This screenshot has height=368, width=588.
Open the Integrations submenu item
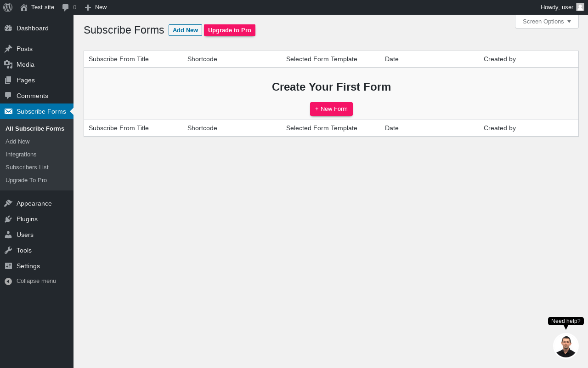21,155
